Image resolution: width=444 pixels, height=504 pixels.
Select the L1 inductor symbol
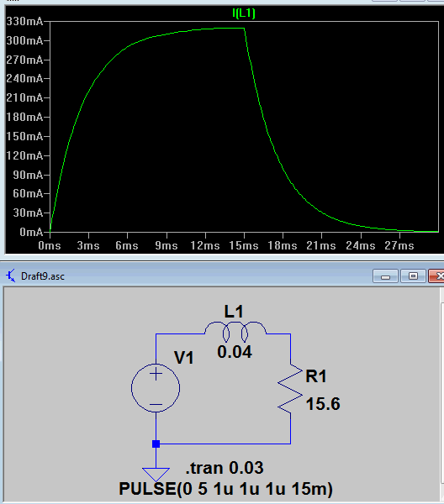point(235,331)
